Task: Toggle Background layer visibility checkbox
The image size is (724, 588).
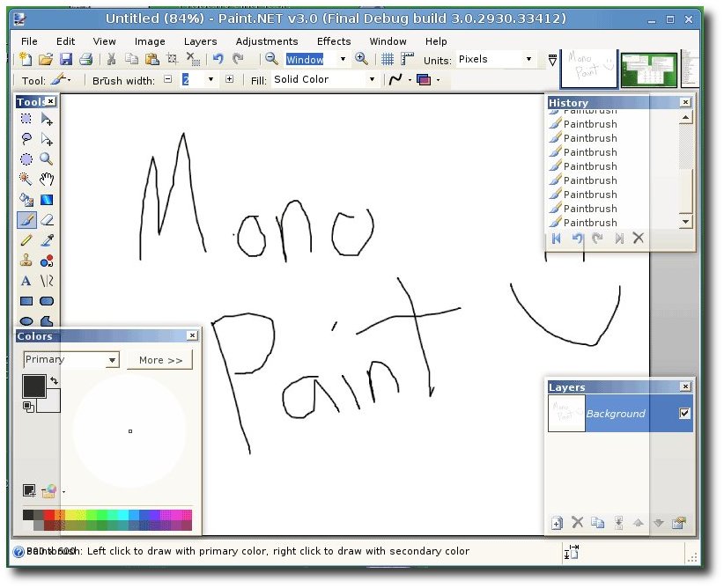Action: [x=684, y=413]
